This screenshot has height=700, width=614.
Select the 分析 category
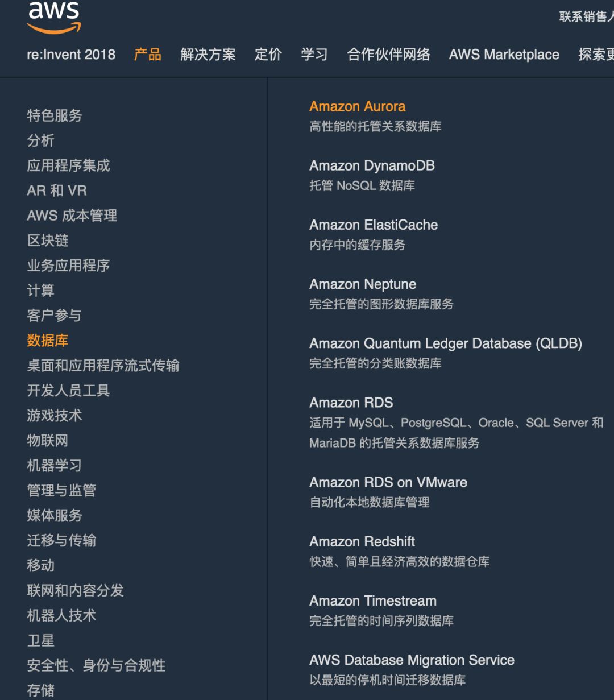pos(41,140)
